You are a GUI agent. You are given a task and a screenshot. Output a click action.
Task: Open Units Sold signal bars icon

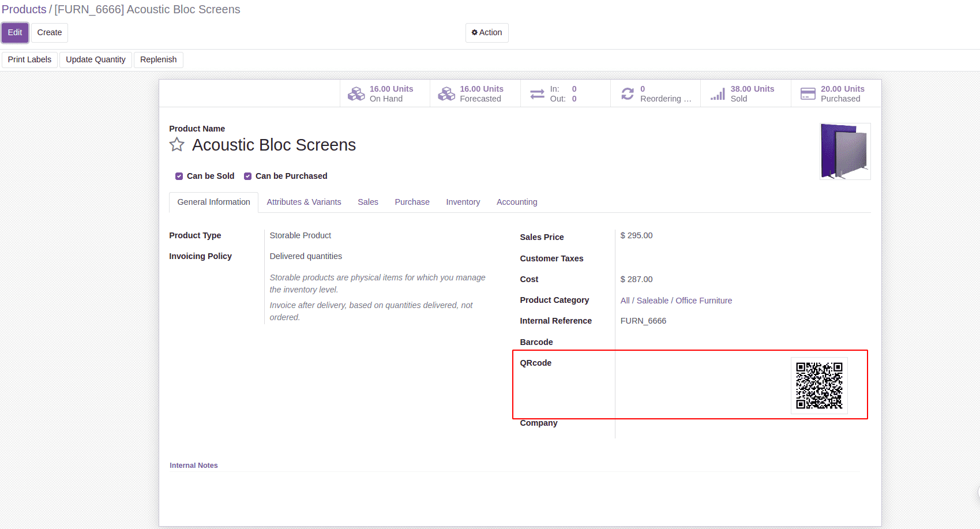(718, 94)
